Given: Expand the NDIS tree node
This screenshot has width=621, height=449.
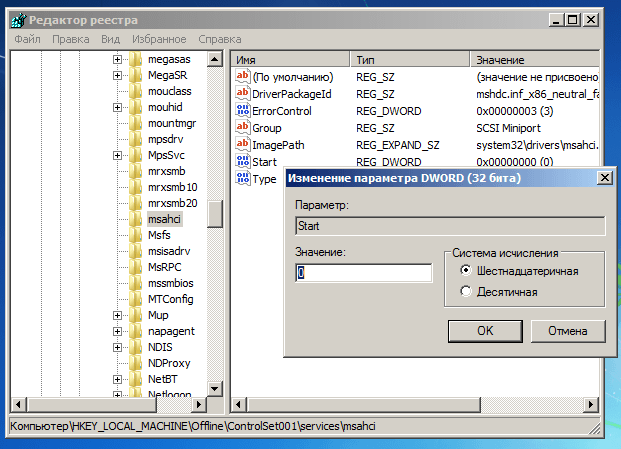Looking at the screenshot, I should click(x=118, y=347).
